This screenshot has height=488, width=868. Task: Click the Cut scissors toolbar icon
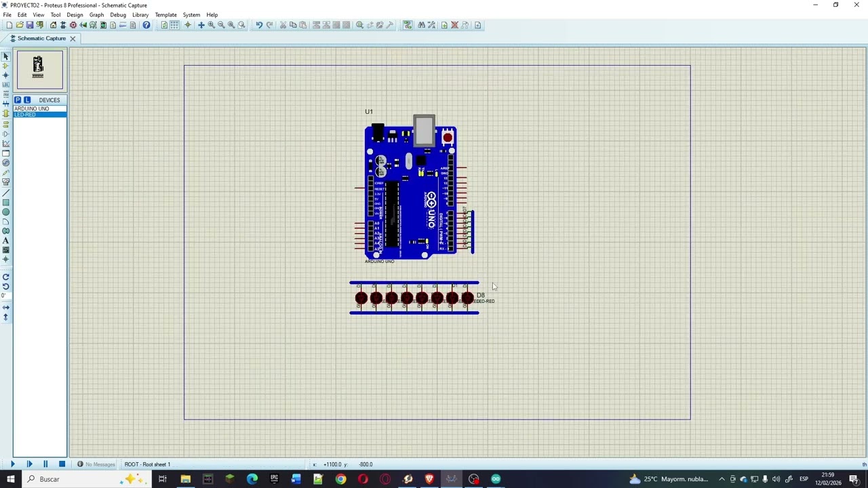283,25
